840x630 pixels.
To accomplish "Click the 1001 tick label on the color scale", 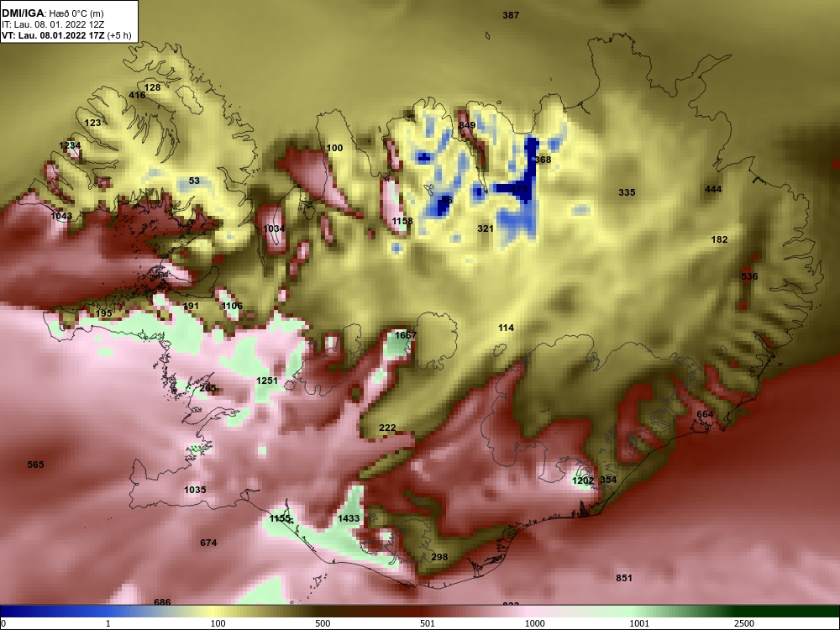I will [638, 623].
